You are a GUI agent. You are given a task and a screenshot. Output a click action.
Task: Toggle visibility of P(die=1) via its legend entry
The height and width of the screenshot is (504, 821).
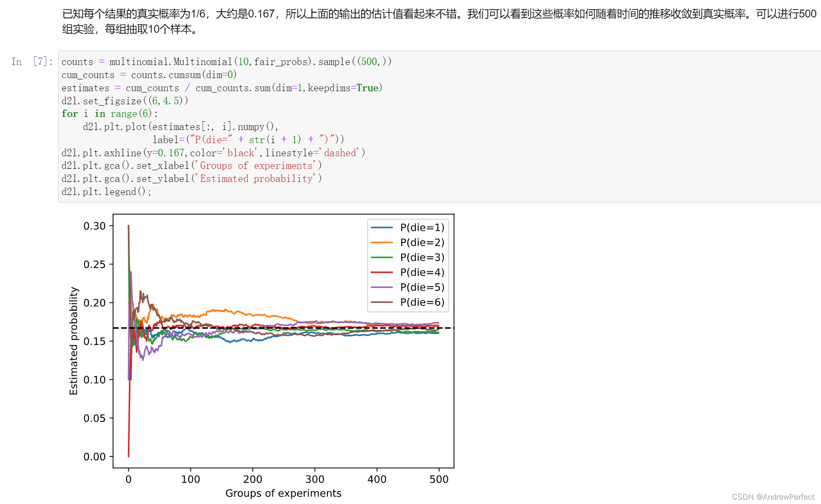point(422,227)
